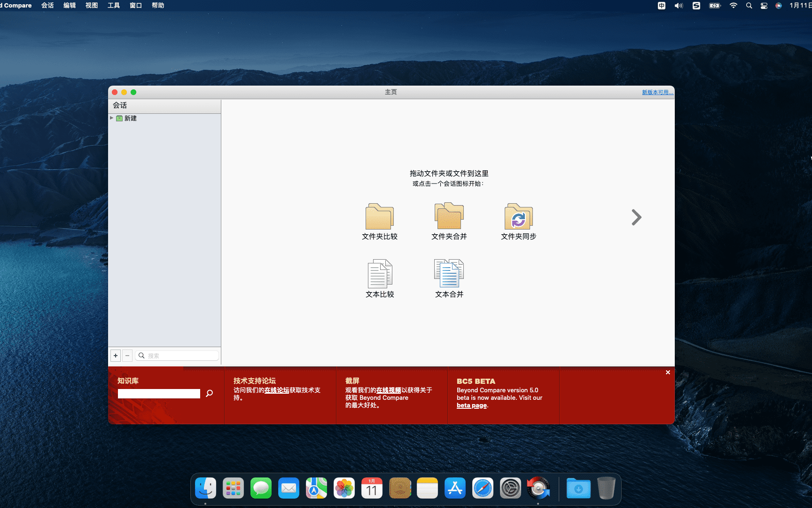Start a 文件夹合并 (Folder Merge) session

pyautogui.click(x=449, y=221)
